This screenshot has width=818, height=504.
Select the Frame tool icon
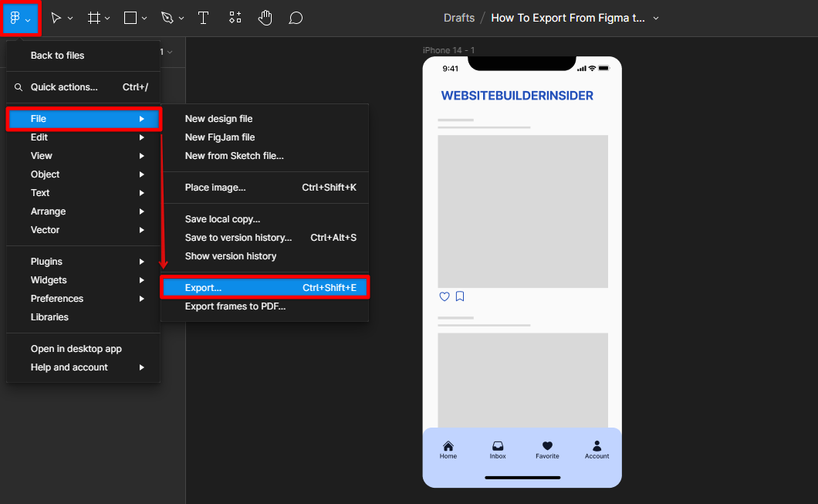94,18
